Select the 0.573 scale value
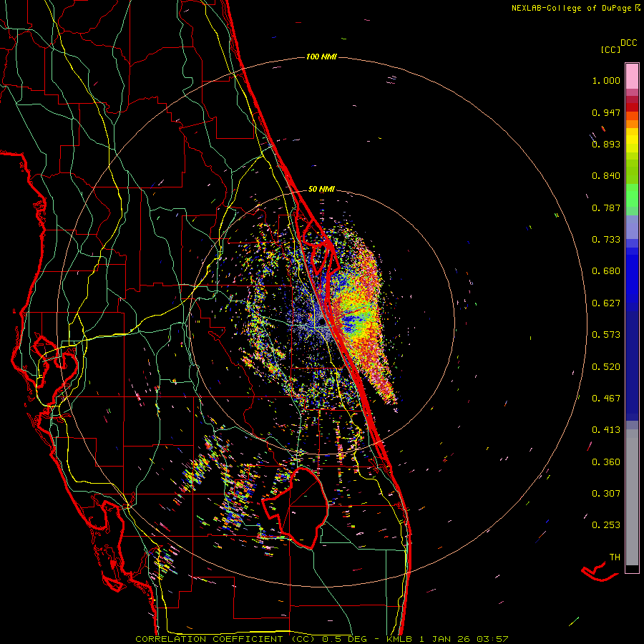This screenshot has height=644, width=644. click(606, 335)
